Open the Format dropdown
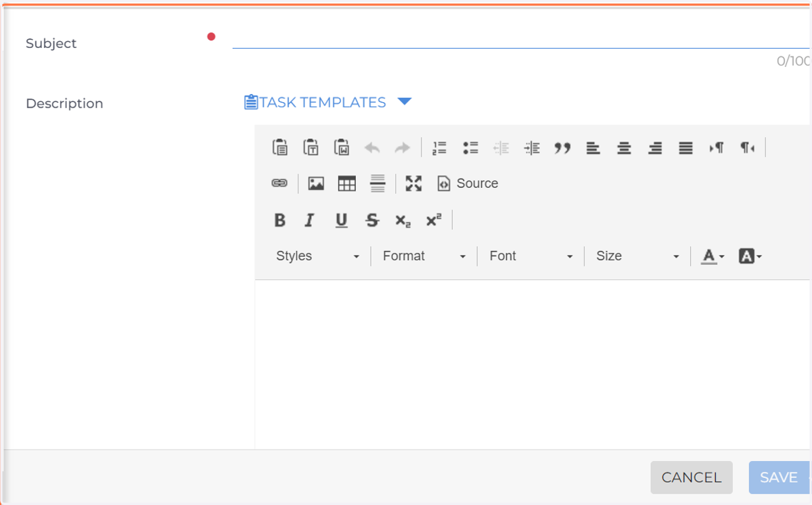The width and height of the screenshot is (812, 505). click(424, 256)
